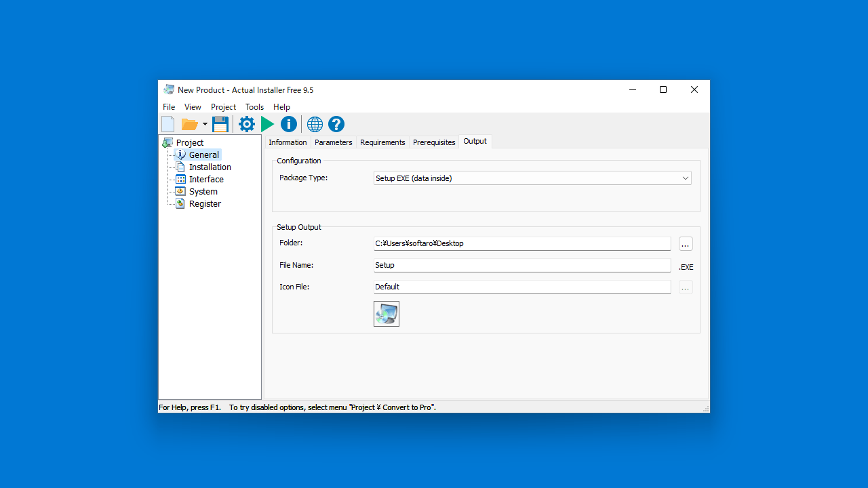The width and height of the screenshot is (868, 488).
Task: Open the File menu
Action: (169, 107)
